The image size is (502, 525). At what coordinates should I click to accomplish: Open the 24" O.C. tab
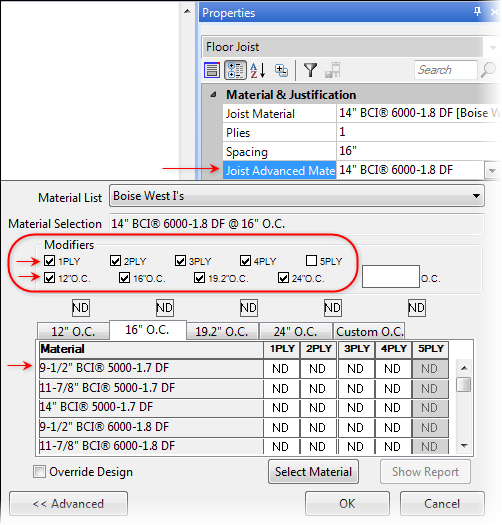point(296,331)
